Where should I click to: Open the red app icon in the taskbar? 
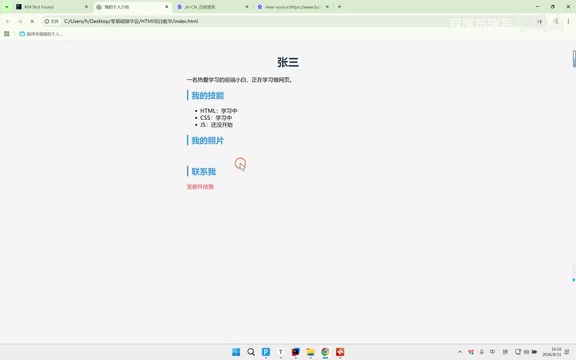[340, 352]
